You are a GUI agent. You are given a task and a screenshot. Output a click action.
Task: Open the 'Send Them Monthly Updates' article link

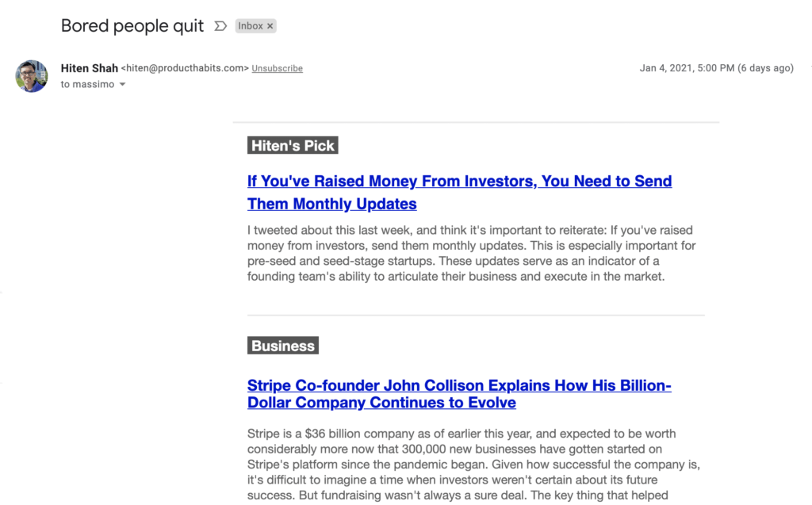click(x=459, y=192)
